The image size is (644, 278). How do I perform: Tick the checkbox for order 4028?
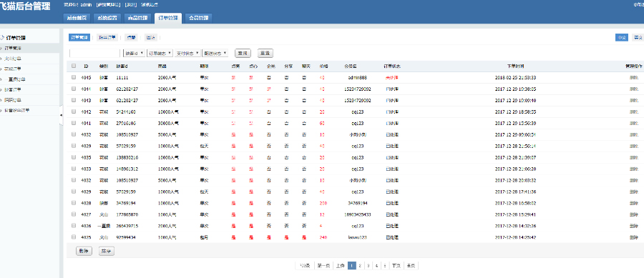(74, 202)
